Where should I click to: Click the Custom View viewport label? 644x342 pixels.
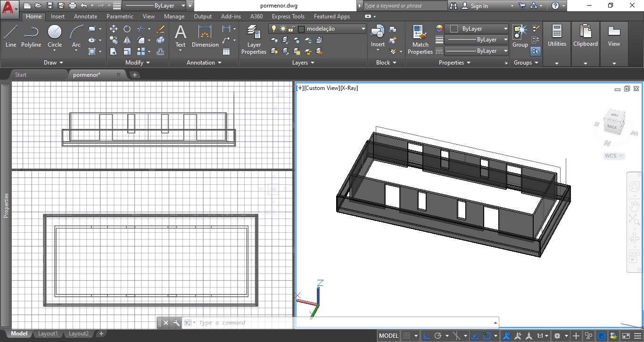click(322, 88)
